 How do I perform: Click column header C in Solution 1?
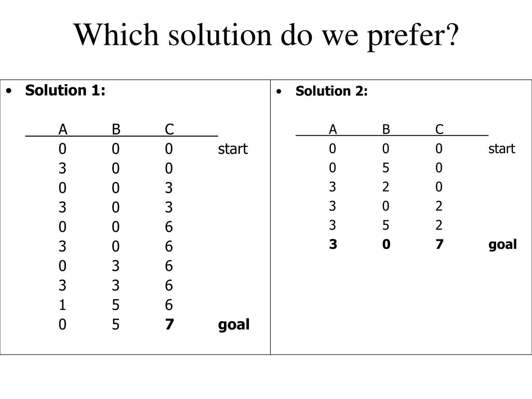(169, 129)
